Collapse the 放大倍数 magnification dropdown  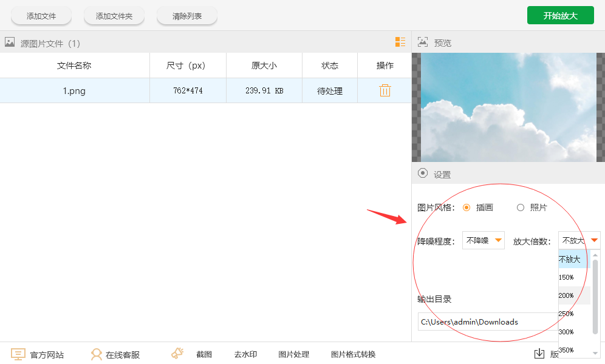pyautogui.click(x=593, y=240)
